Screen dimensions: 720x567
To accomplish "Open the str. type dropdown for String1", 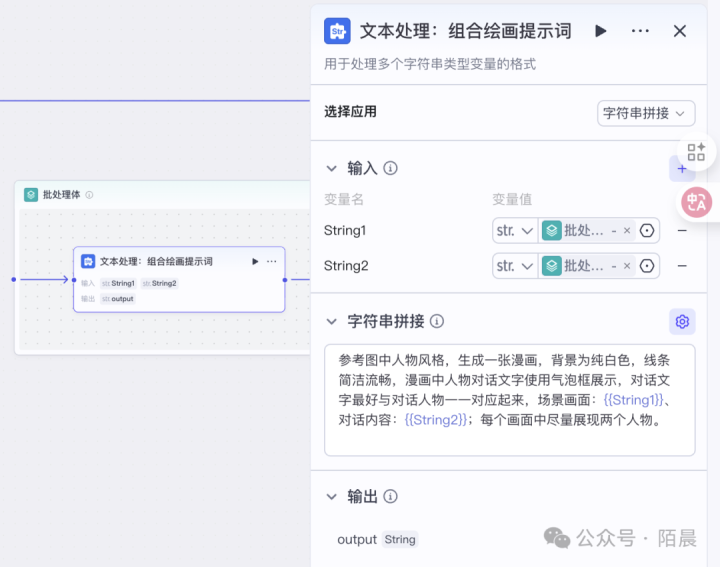I will (515, 231).
